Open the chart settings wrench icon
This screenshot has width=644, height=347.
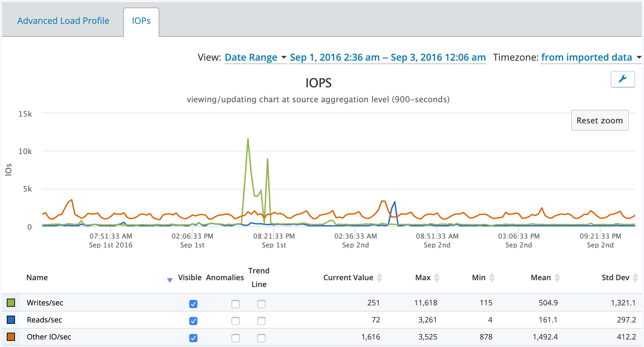point(623,79)
